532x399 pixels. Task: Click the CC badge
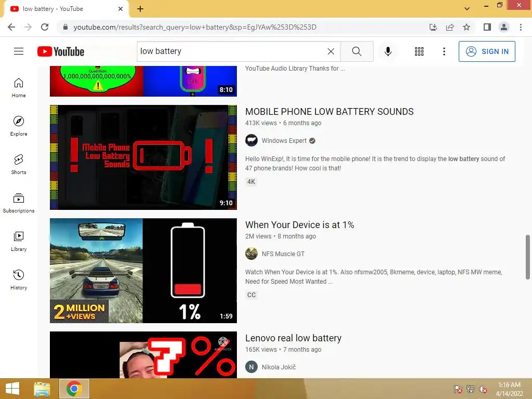pos(251,295)
